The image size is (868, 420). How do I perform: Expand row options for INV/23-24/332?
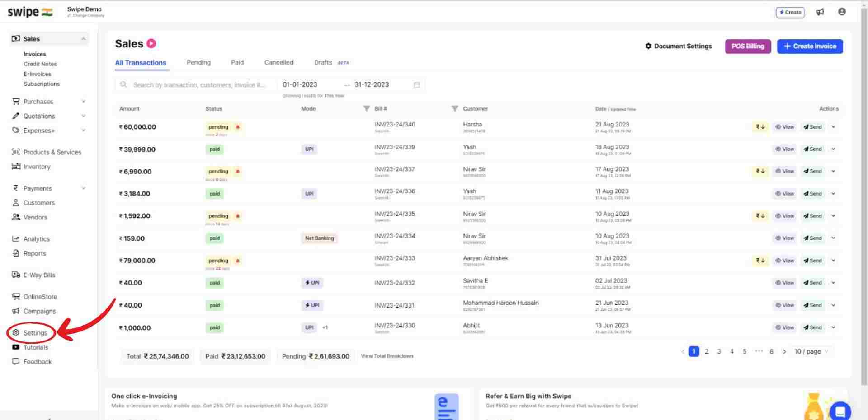(x=833, y=283)
